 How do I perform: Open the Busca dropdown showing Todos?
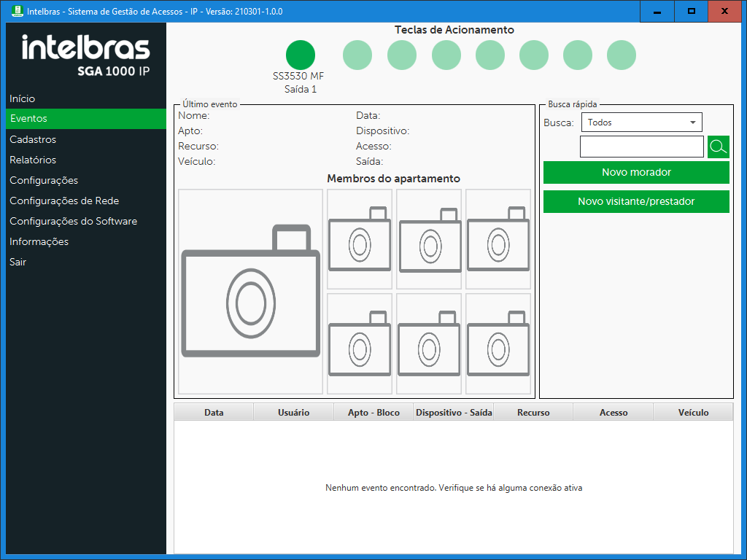641,122
